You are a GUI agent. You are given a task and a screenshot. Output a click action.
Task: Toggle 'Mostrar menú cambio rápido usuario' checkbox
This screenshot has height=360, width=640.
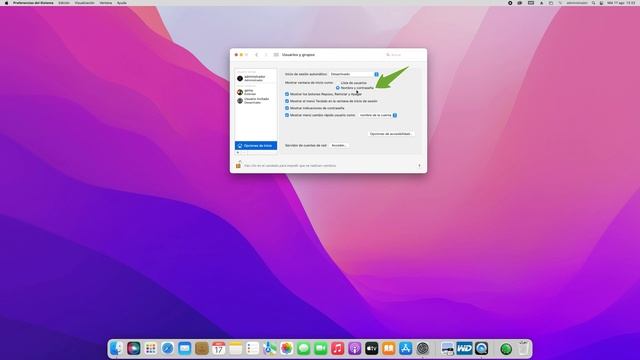click(x=287, y=115)
